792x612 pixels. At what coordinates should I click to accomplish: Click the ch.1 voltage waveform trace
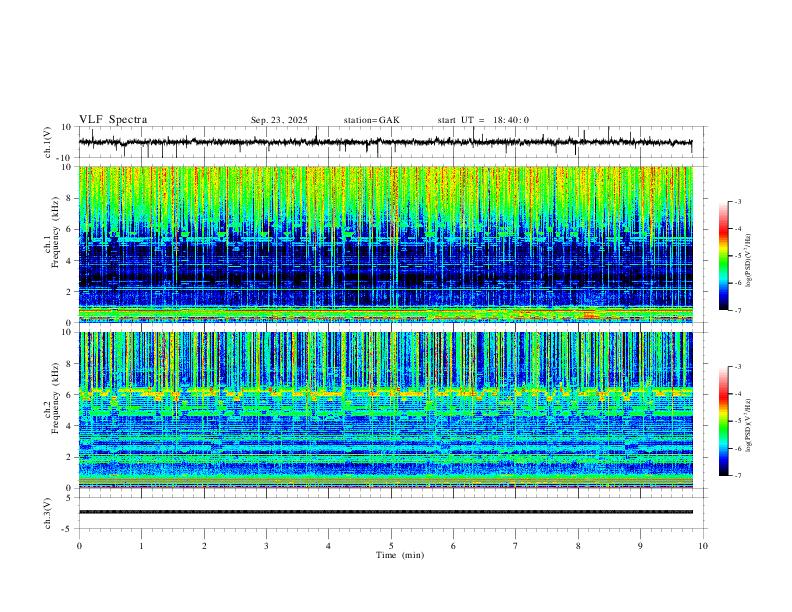385,142
